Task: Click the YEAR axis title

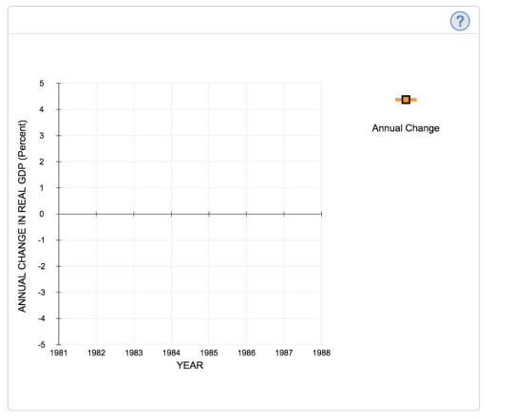Action: click(x=190, y=366)
